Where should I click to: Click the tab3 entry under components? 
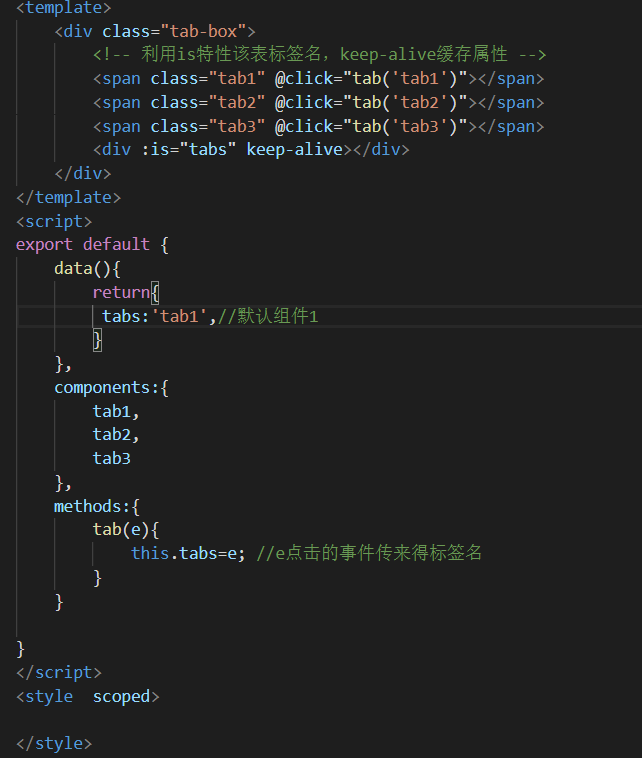(112, 458)
